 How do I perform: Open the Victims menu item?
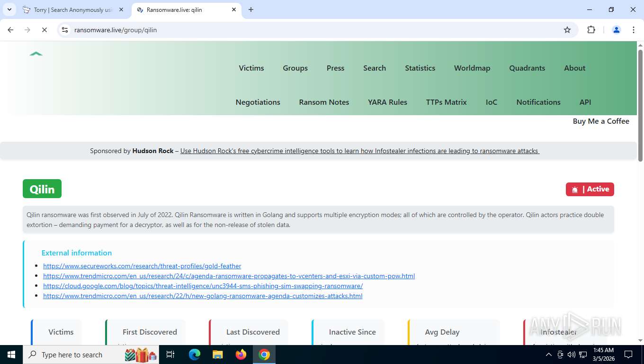pyautogui.click(x=251, y=68)
